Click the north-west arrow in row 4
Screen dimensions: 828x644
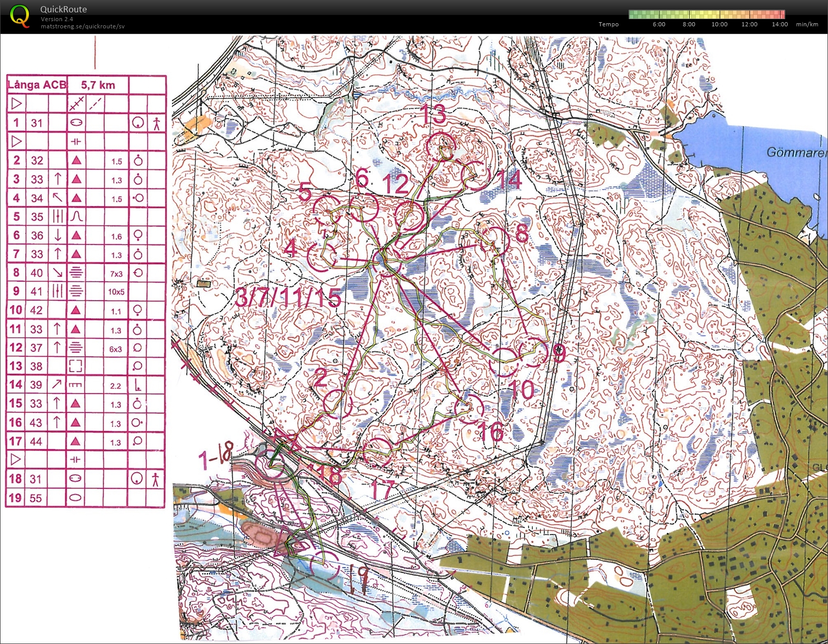(x=57, y=198)
